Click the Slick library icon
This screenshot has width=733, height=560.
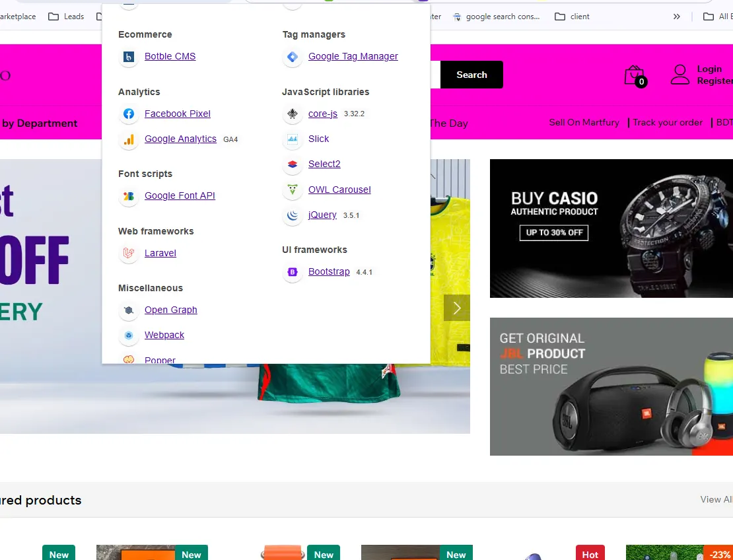pos(293,139)
